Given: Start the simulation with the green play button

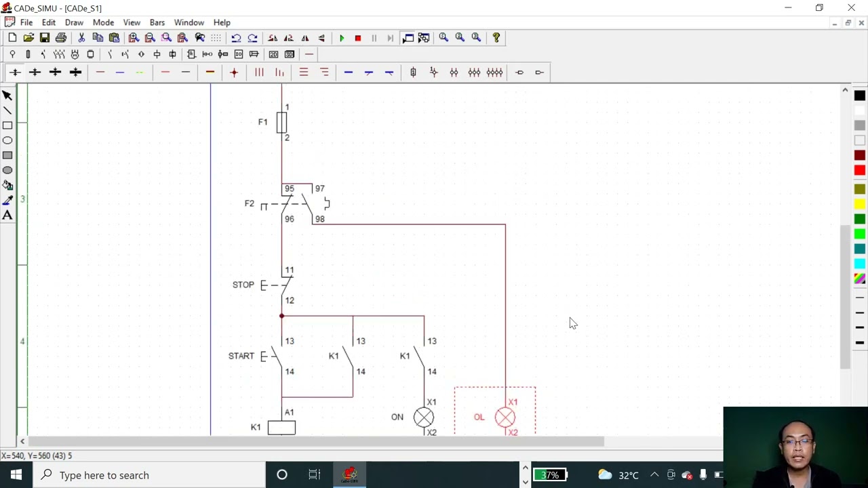Looking at the screenshot, I should pos(342,38).
